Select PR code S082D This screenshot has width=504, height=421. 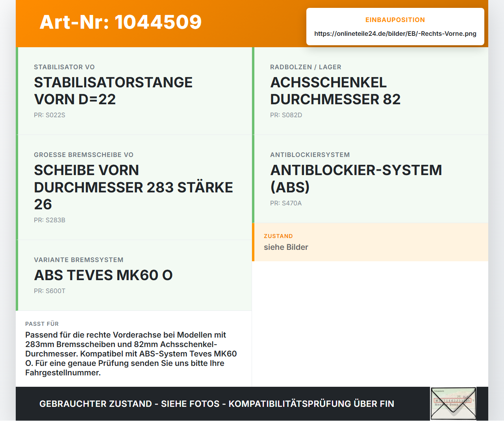286,115
